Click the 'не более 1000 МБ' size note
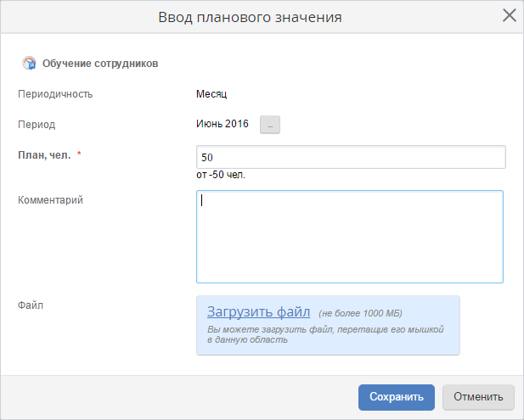This screenshot has width=524, height=420. [x=360, y=313]
